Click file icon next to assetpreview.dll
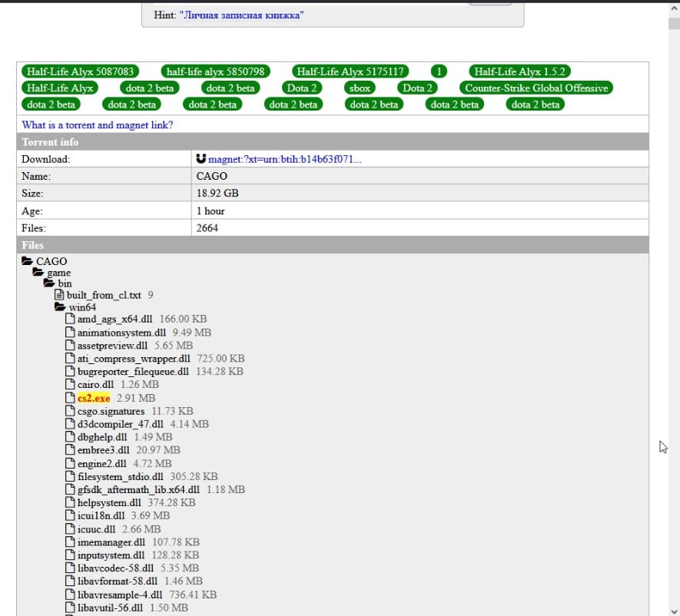This screenshot has width=680, height=616. click(70, 345)
